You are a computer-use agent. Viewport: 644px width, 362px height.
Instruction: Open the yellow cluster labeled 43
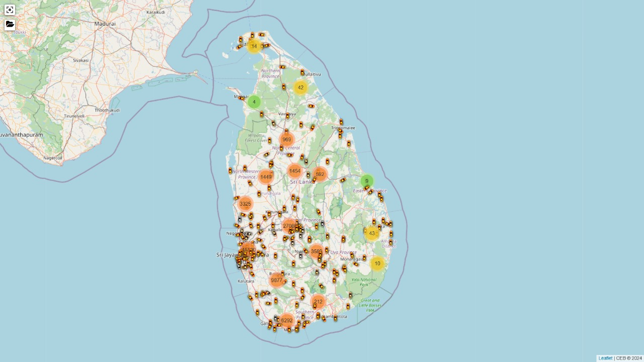click(x=372, y=233)
